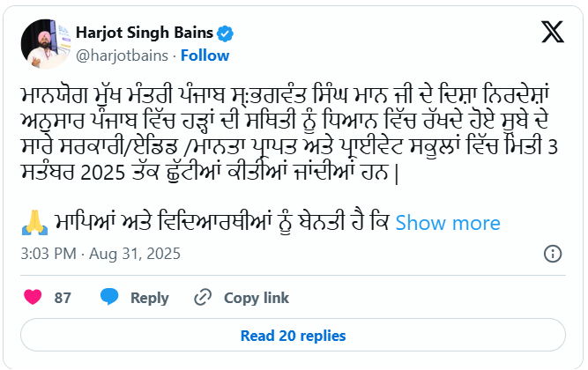Click the reply speech bubble icon
This screenshot has width=588, height=370.
point(110,298)
